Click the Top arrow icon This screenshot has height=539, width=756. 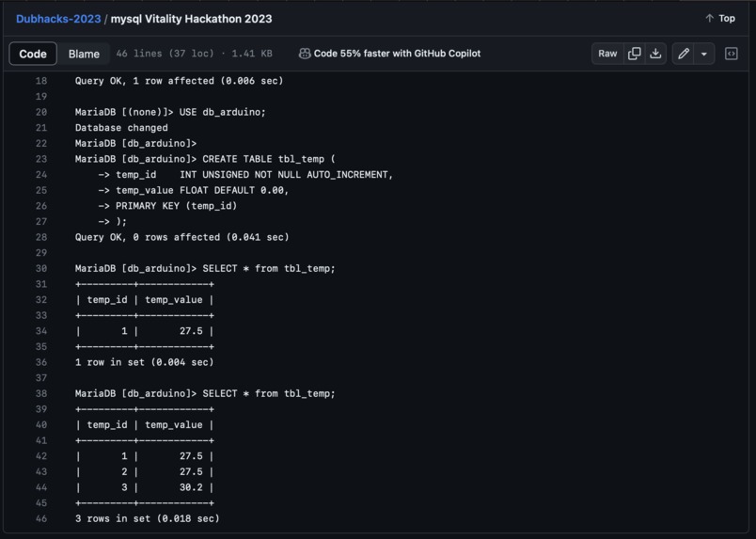709,18
